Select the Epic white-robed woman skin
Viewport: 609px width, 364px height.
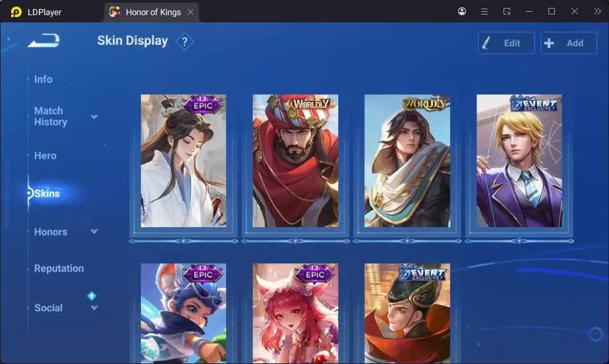pyautogui.click(x=183, y=161)
